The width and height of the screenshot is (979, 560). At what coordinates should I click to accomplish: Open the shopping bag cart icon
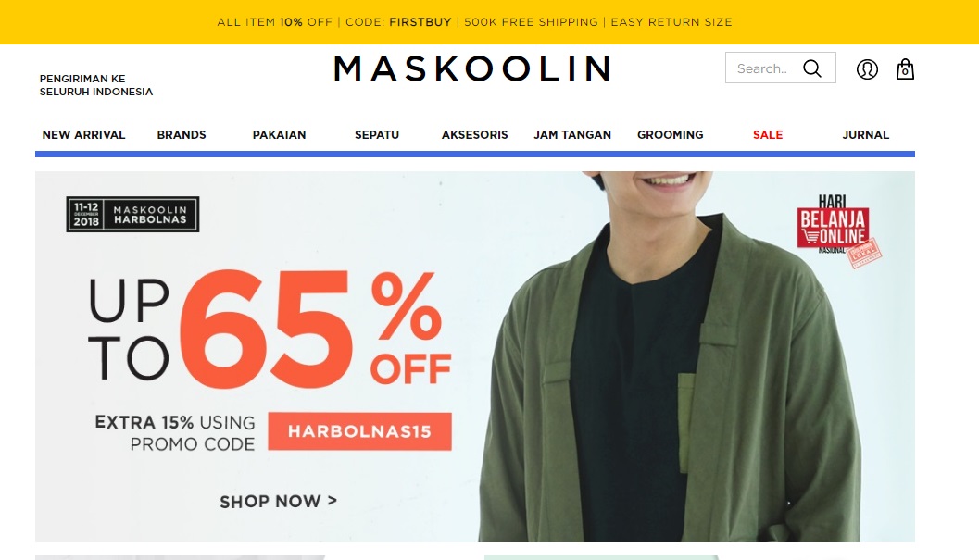(x=905, y=68)
